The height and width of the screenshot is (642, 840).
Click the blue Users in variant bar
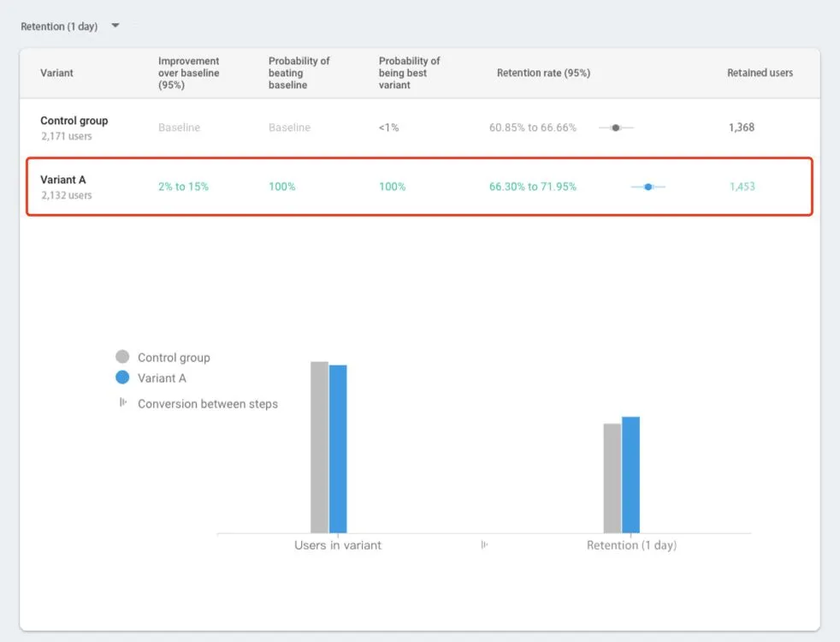click(x=338, y=449)
